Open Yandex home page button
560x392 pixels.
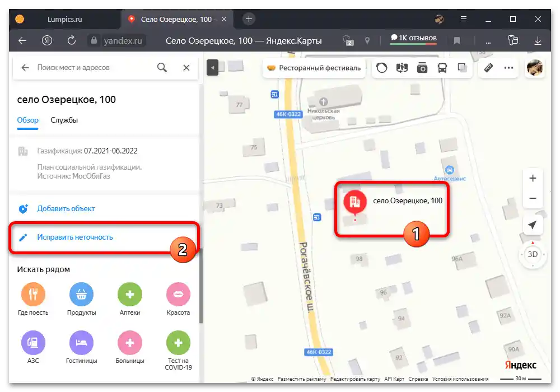pos(47,41)
